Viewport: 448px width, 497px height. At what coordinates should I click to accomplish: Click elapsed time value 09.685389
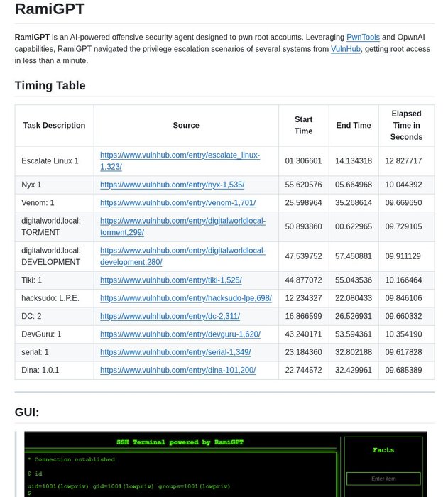pyautogui.click(x=403, y=371)
